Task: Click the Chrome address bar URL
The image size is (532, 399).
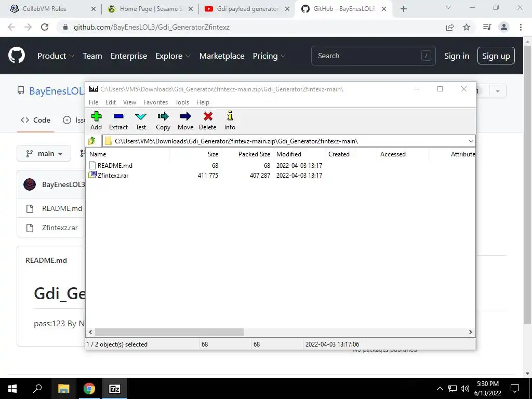Action: (x=151, y=27)
